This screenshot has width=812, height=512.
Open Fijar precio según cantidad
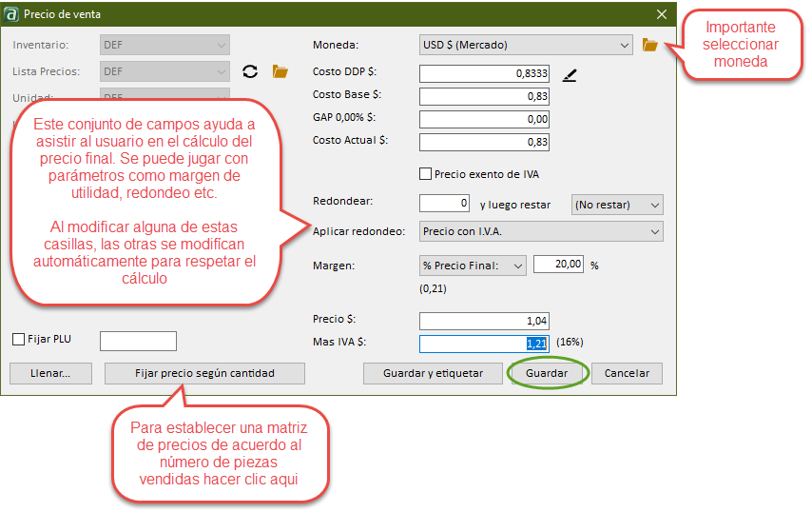tap(204, 374)
